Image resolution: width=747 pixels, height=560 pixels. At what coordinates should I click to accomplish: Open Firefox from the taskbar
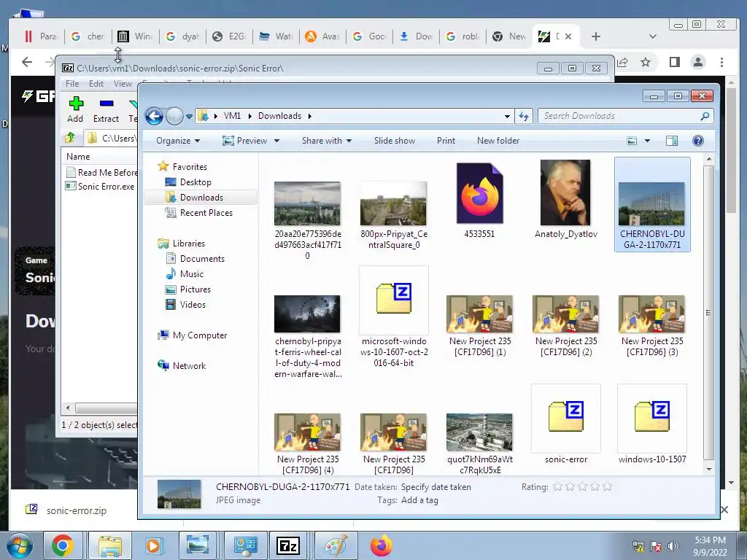[381, 545]
